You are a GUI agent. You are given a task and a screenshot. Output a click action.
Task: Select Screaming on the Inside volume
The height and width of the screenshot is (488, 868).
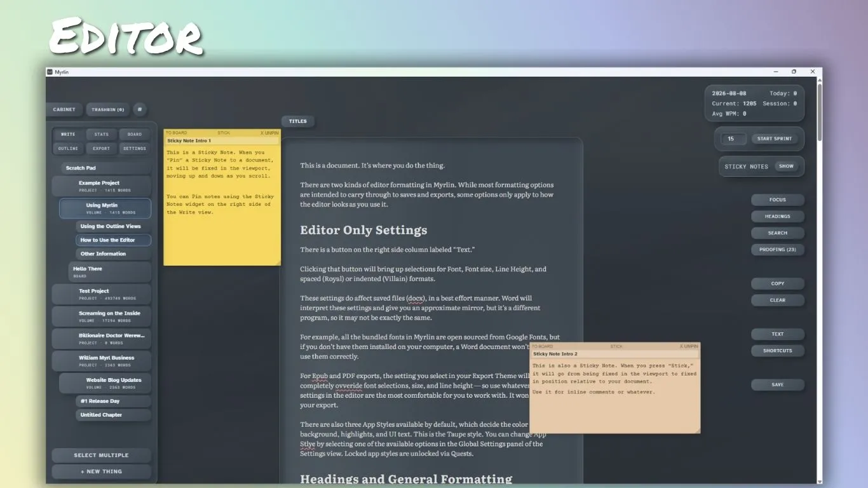pos(102,316)
